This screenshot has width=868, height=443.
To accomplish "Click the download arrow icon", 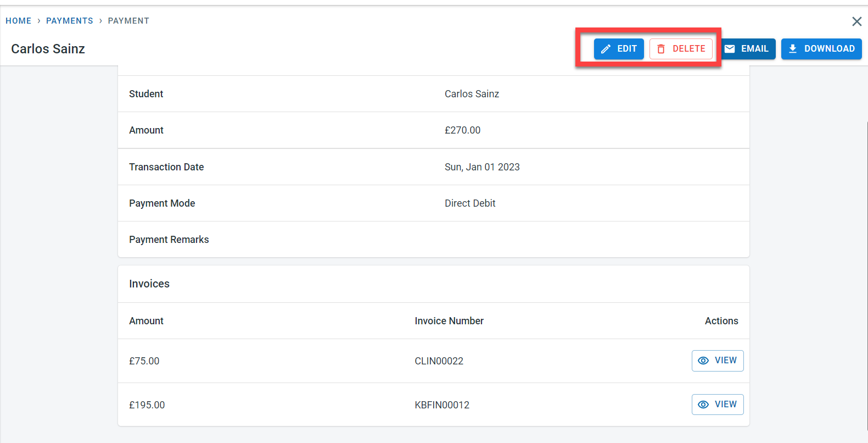I will (793, 49).
